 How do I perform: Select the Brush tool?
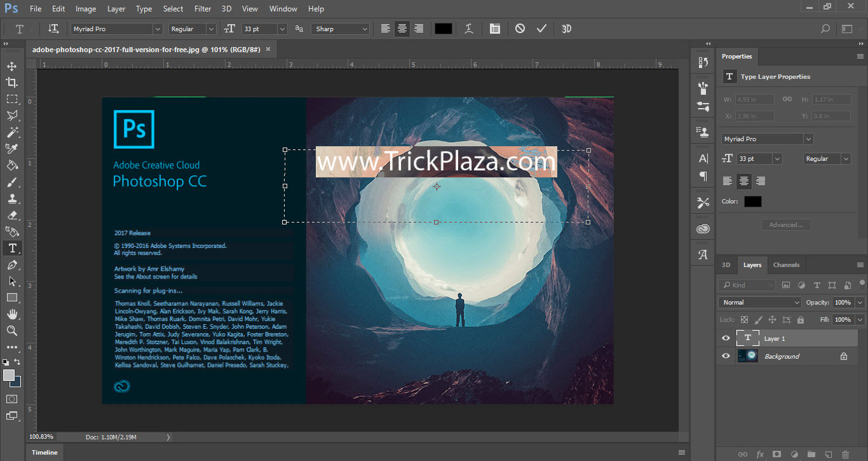pyautogui.click(x=11, y=182)
